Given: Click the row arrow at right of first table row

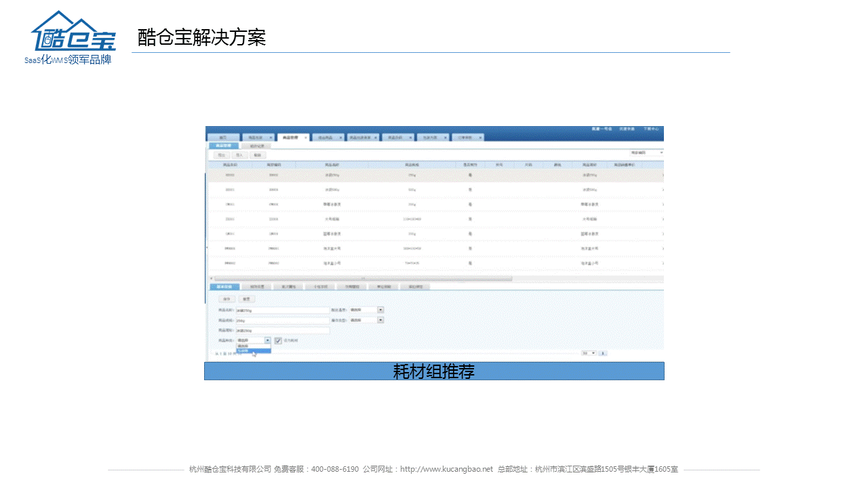Looking at the screenshot, I should 663,175.
